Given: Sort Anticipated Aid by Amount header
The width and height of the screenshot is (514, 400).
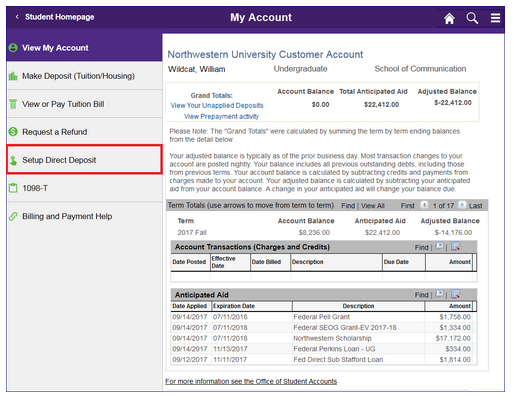Looking at the screenshot, I should (448, 306).
